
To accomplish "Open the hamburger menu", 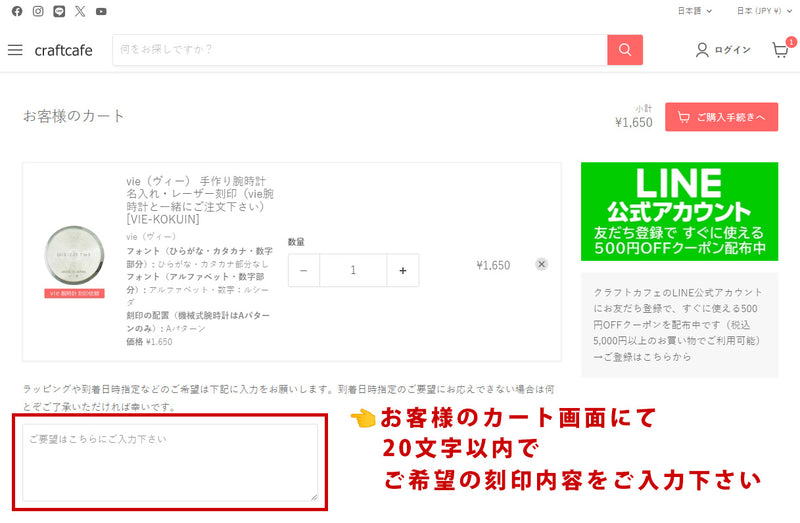I will click(x=15, y=50).
